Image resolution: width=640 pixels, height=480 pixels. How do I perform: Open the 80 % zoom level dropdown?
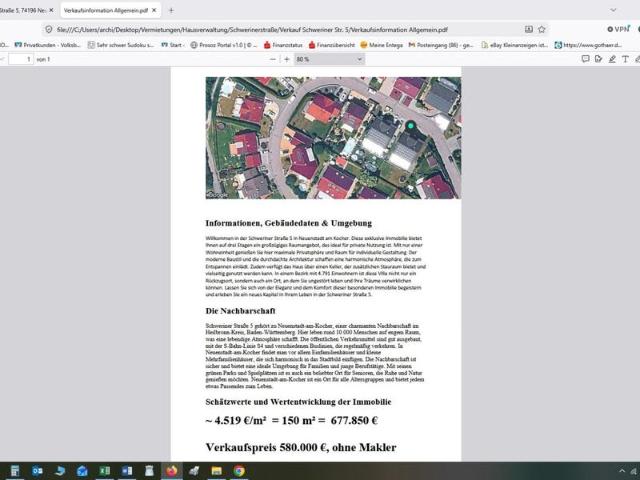329,59
